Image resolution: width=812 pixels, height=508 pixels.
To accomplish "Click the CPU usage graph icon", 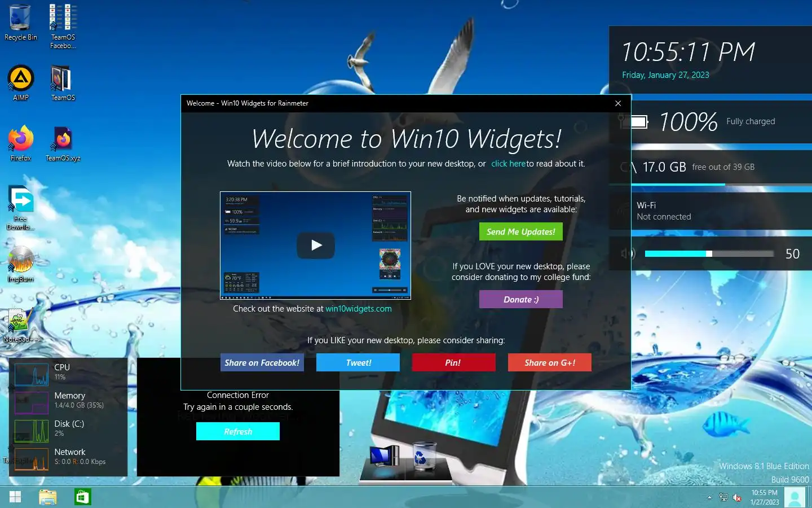I will 32,374.
